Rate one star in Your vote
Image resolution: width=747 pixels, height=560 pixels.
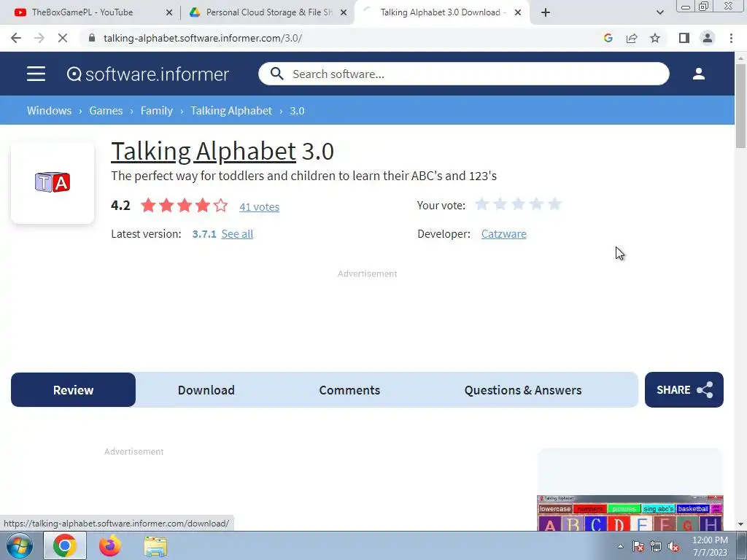481,204
